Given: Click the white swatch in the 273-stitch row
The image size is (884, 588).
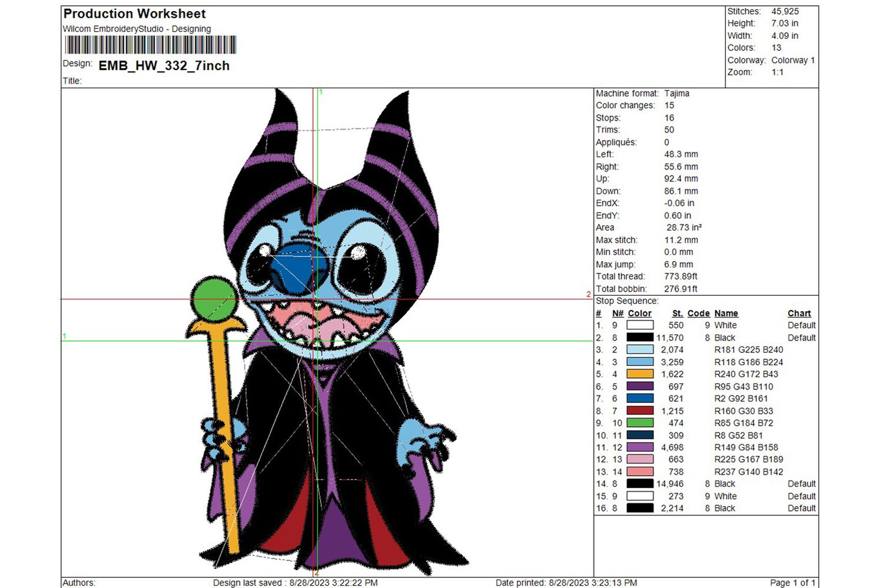Looking at the screenshot, I should 640,496.
